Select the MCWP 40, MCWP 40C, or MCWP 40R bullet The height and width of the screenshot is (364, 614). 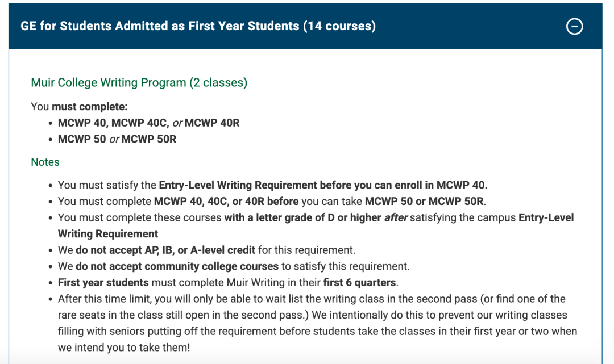click(148, 123)
